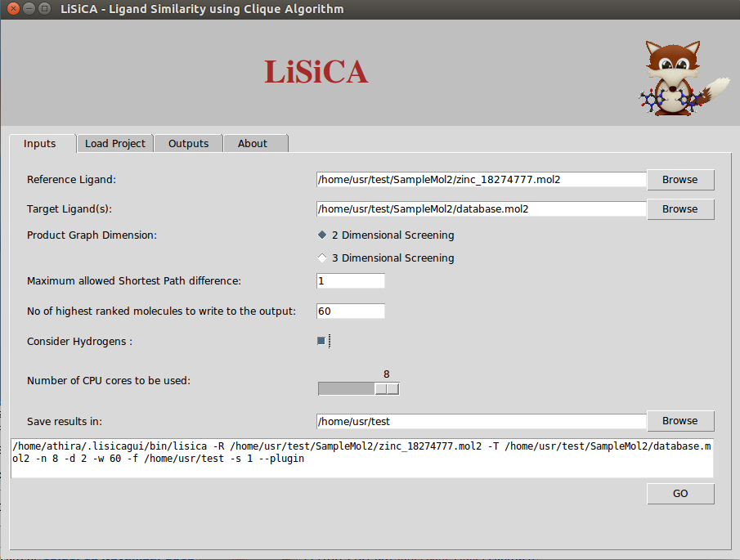Click the red LiSiCA title text

[316, 72]
